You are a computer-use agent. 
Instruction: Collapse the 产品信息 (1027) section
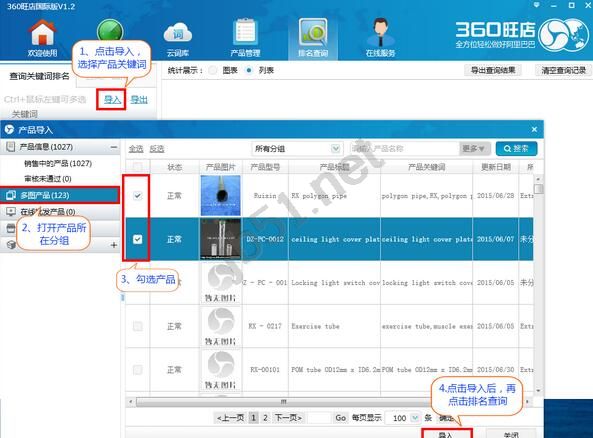(113, 147)
